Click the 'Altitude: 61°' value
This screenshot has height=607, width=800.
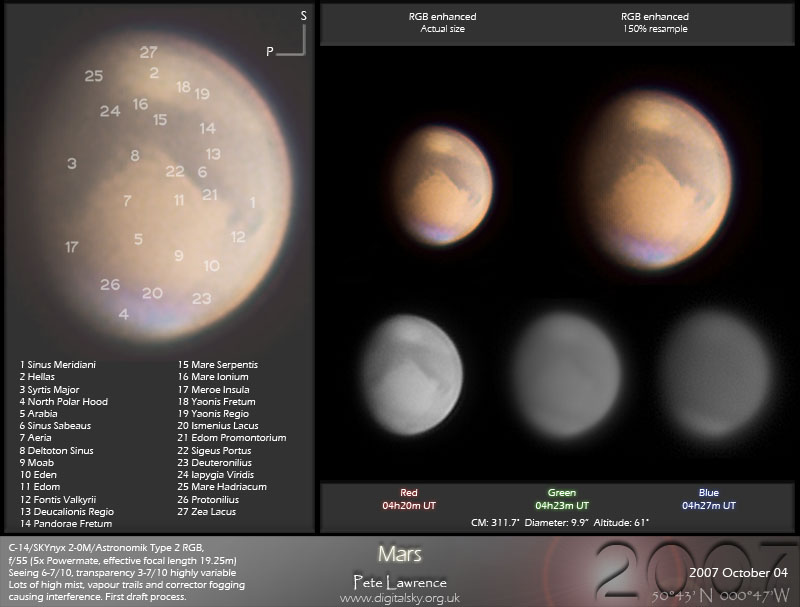[x=621, y=522]
